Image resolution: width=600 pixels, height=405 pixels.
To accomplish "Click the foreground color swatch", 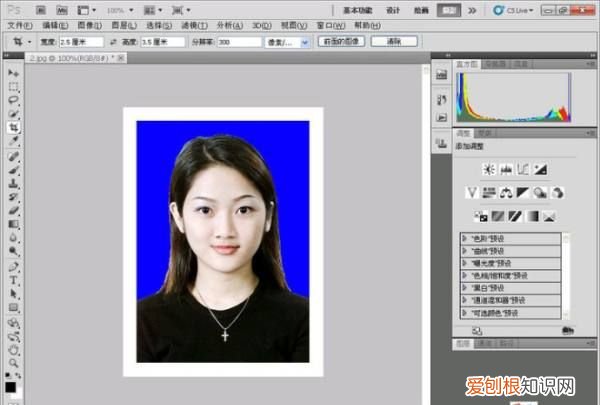I will 10,385.
